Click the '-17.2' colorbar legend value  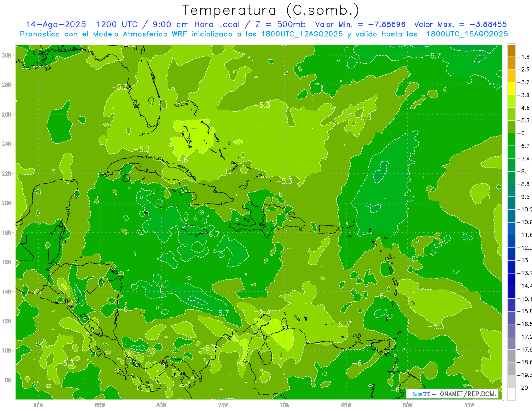[x=525, y=337]
